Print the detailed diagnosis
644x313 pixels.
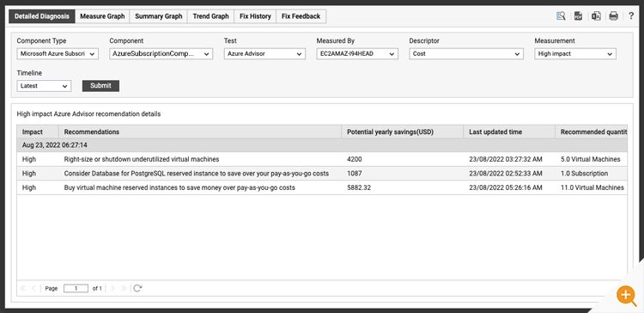click(x=614, y=16)
